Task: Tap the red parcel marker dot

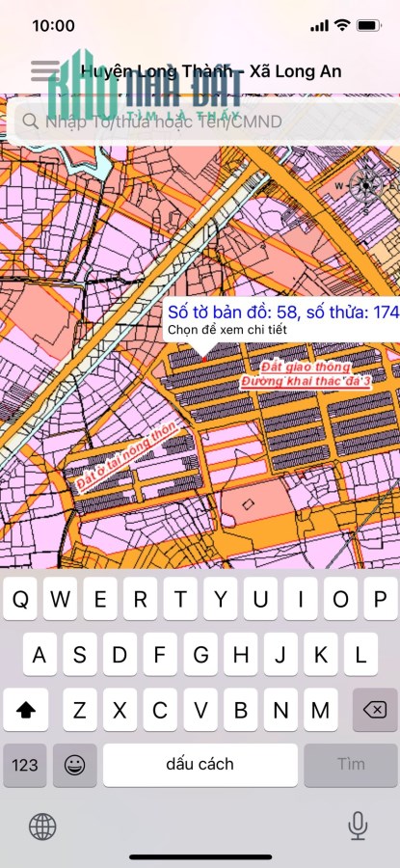Action: [x=204, y=359]
